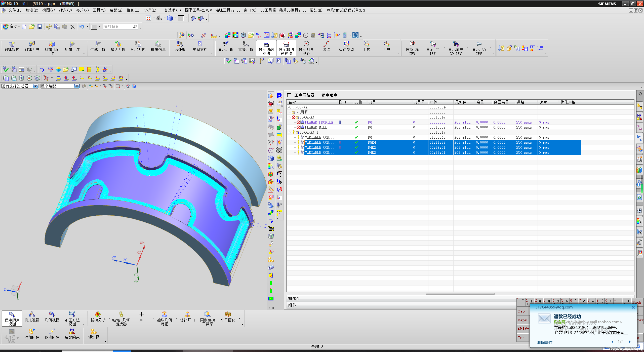Click 确认刀轨 (Verify Tool Path)
The width and height of the screenshot is (644, 352).
point(118,47)
